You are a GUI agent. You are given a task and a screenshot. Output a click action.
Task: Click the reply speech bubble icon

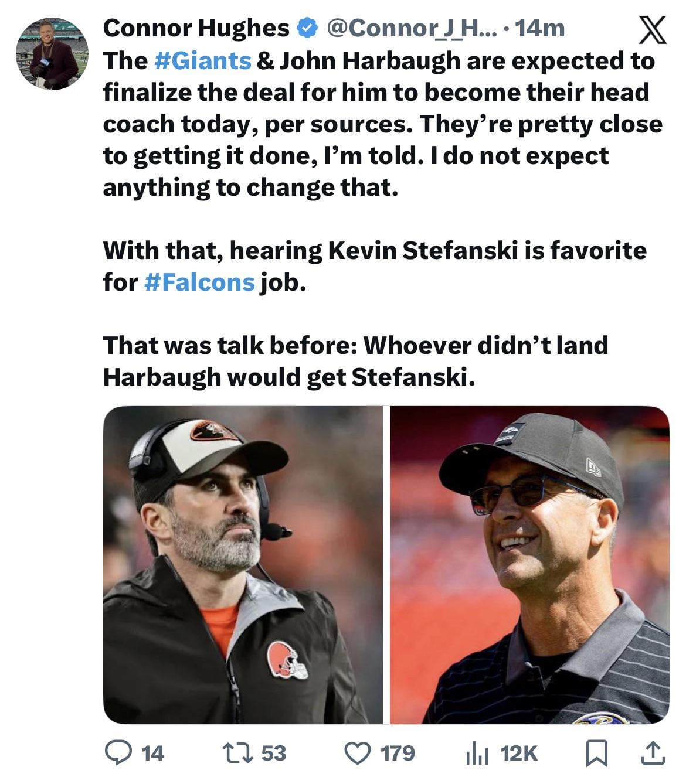[x=118, y=753]
